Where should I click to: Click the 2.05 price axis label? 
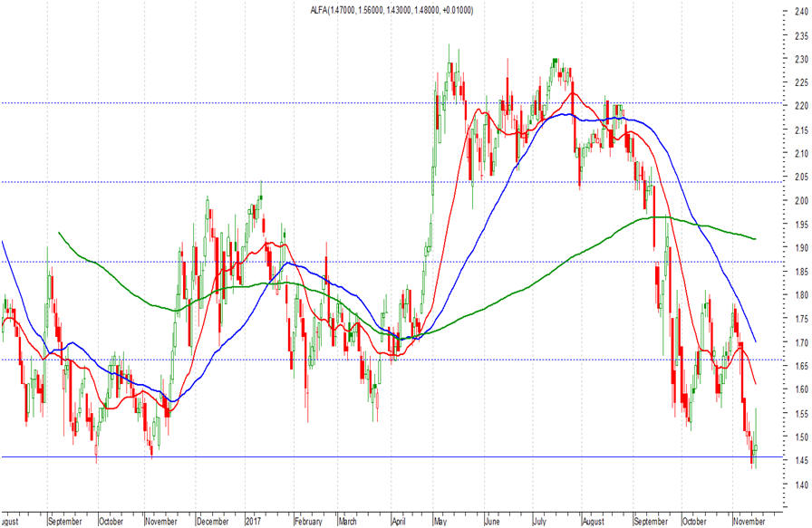pyautogui.click(x=800, y=177)
